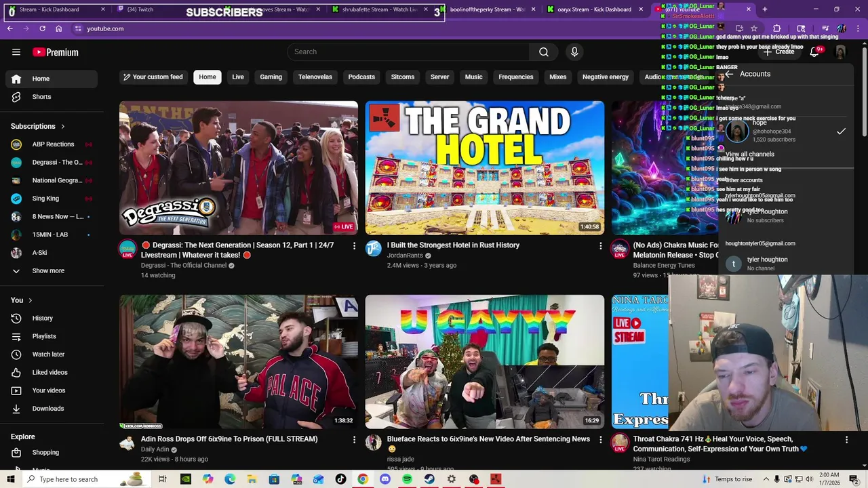Open Your videos in the sidebar
The width and height of the screenshot is (868, 488).
[52, 390]
